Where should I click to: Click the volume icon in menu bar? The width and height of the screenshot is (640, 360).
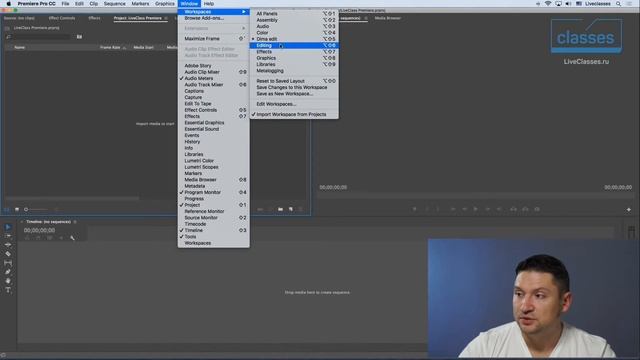[568, 4]
